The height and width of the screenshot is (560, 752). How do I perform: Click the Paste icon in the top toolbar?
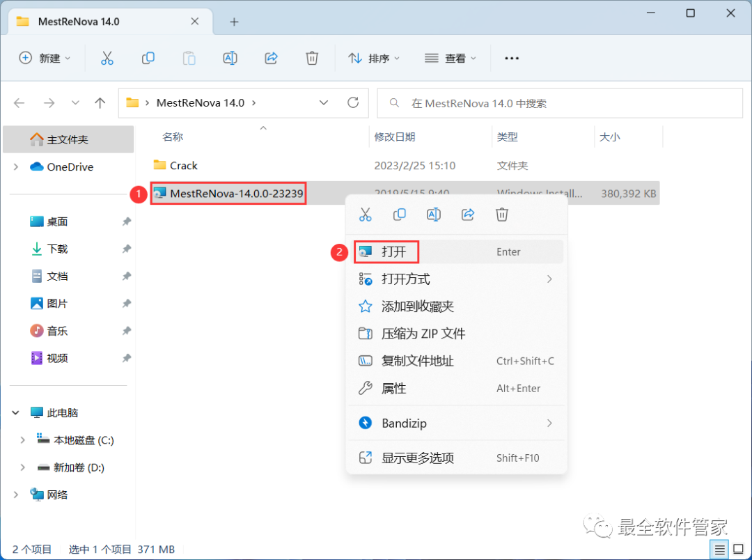point(189,58)
